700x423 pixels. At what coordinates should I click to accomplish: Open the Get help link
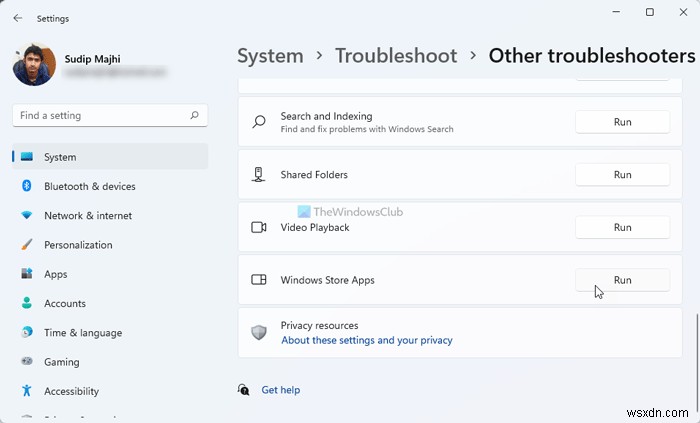coord(280,390)
